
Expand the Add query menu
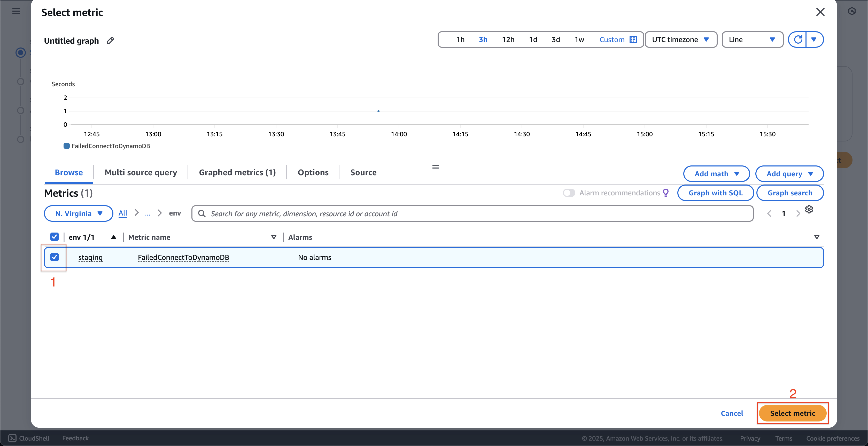tap(789, 174)
